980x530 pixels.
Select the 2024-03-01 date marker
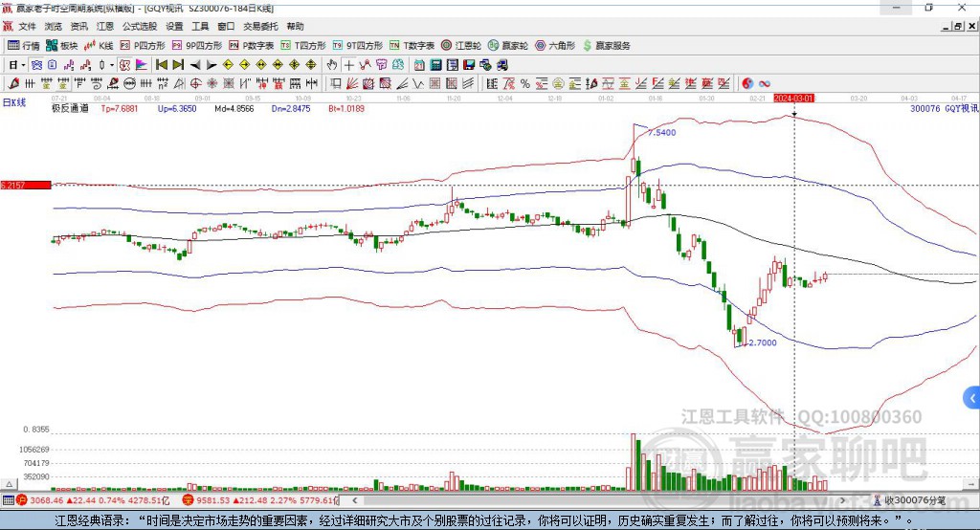click(793, 99)
